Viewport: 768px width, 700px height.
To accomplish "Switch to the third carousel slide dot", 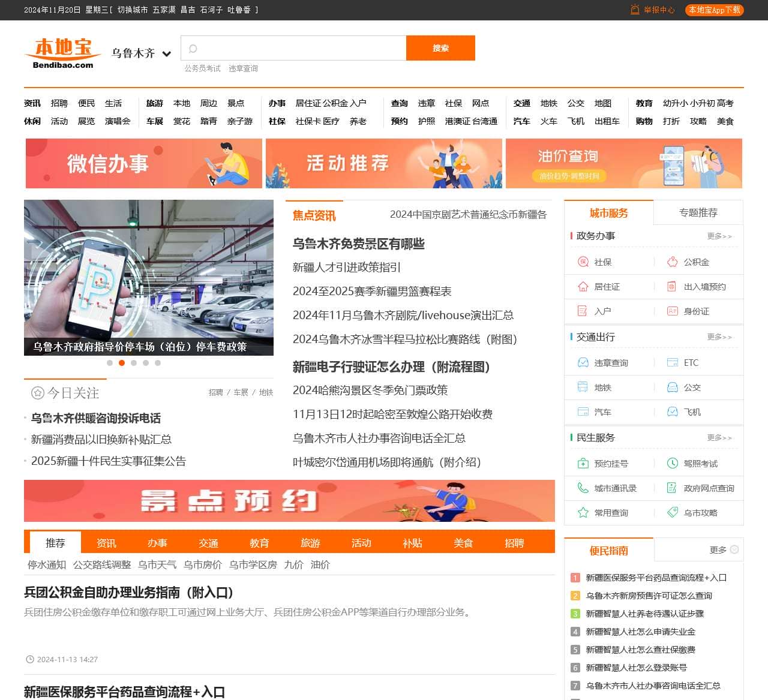I will 134,363.
